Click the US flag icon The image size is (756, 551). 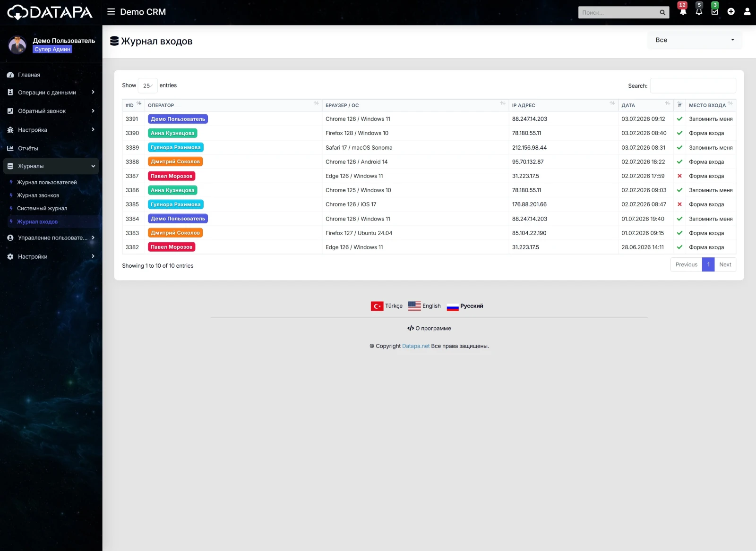[414, 306]
